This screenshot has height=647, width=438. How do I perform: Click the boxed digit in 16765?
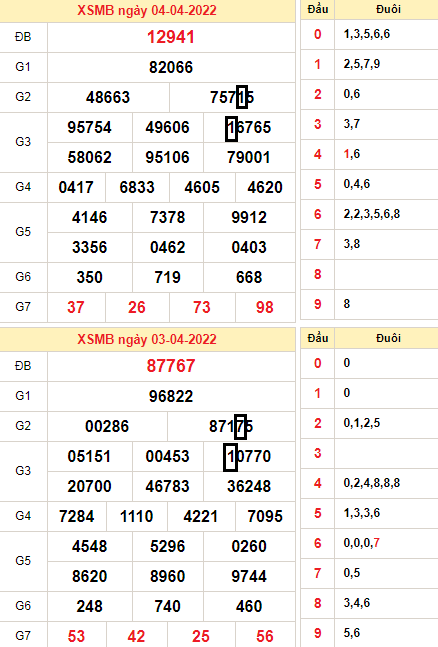coord(231,129)
